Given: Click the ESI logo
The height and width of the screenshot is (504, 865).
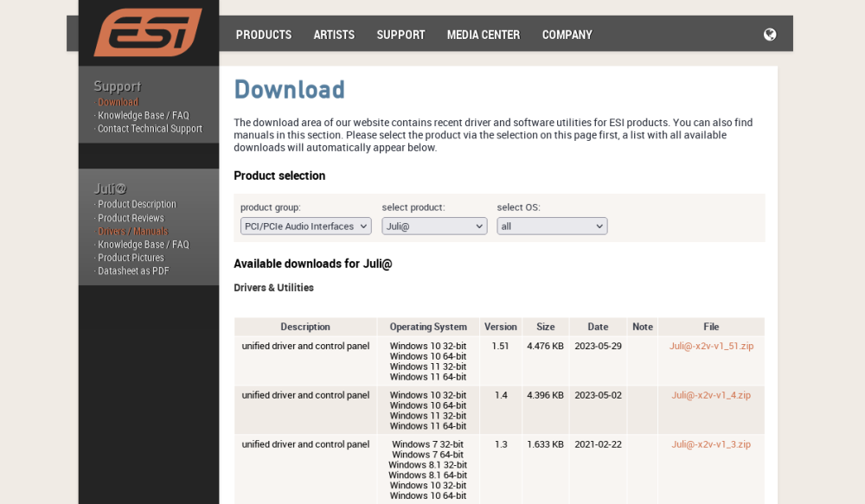Looking at the screenshot, I should [148, 32].
